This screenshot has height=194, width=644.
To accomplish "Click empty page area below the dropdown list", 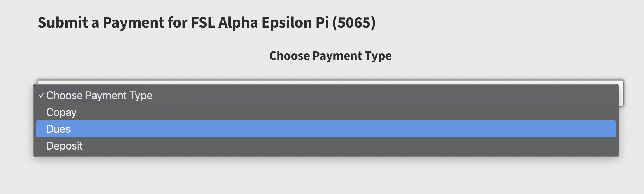I will coord(326,176).
